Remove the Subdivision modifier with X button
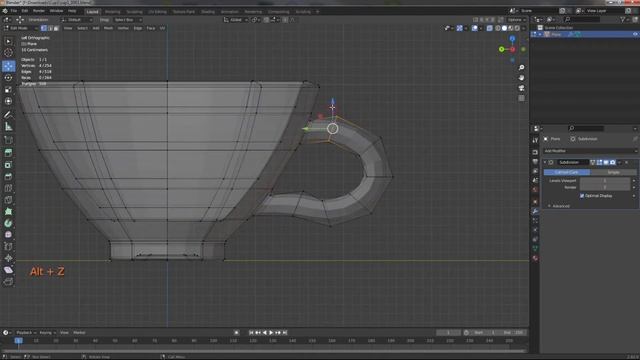640x360 pixels. coord(627,162)
